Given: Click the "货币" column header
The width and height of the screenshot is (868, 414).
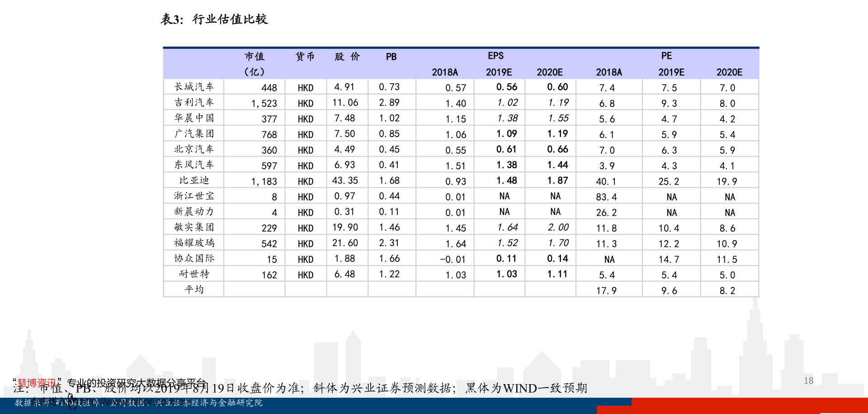Looking at the screenshot, I should click(305, 57).
